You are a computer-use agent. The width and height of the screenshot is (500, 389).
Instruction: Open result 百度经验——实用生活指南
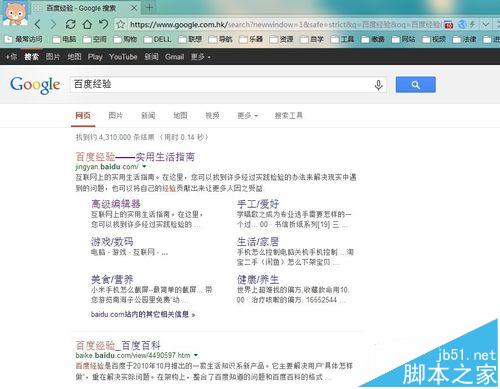click(x=135, y=157)
